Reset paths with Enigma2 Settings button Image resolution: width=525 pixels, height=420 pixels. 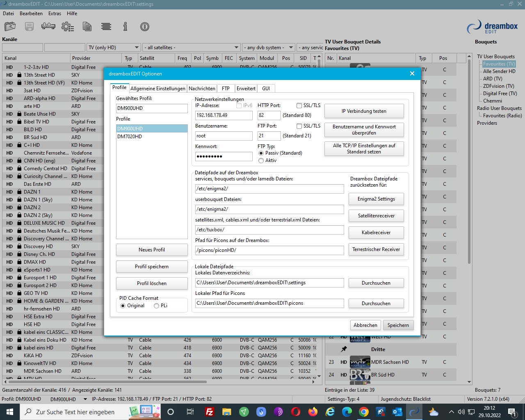(376, 199)
